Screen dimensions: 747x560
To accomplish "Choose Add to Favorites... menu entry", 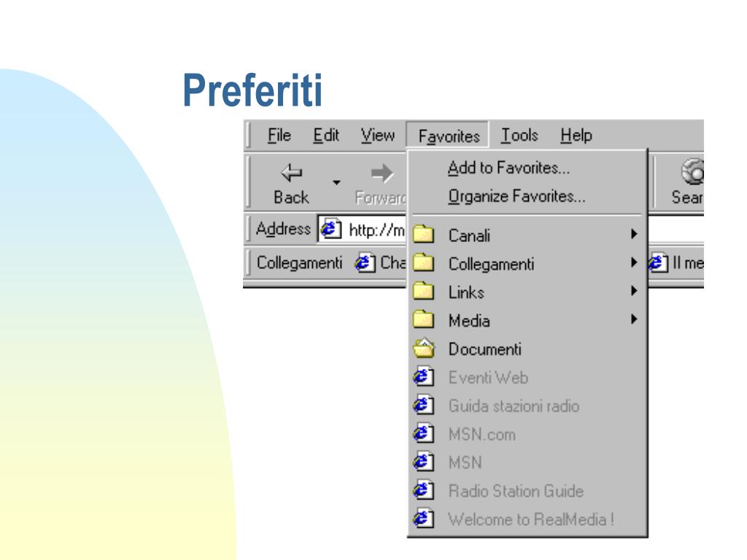I will click(508, 168).
